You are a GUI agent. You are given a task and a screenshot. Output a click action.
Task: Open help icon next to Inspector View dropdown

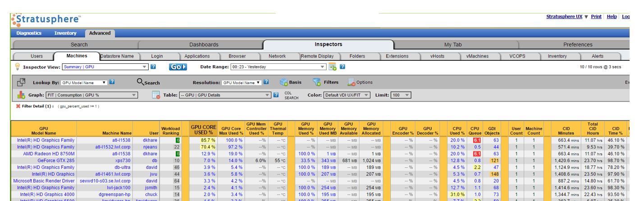point(153,67)
